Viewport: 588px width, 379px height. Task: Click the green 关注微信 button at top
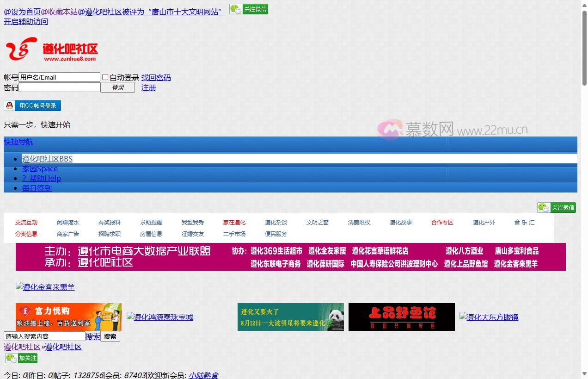tap(249, 9)
